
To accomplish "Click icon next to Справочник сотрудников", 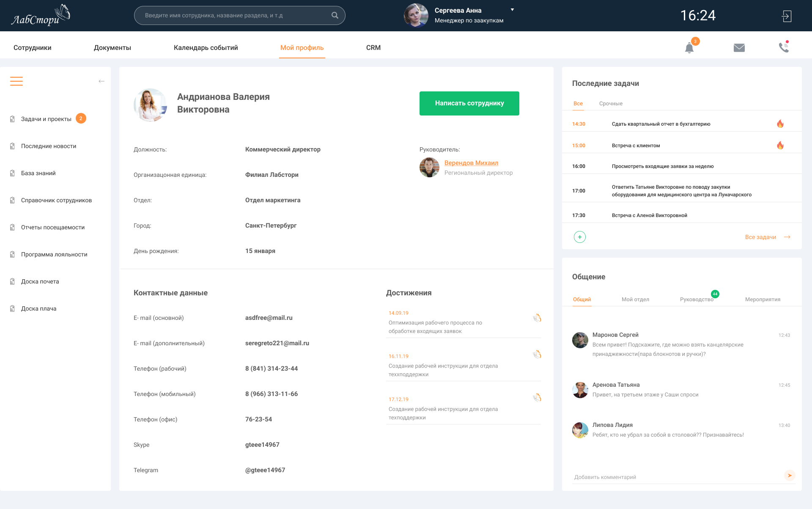I will click(12, 200).
